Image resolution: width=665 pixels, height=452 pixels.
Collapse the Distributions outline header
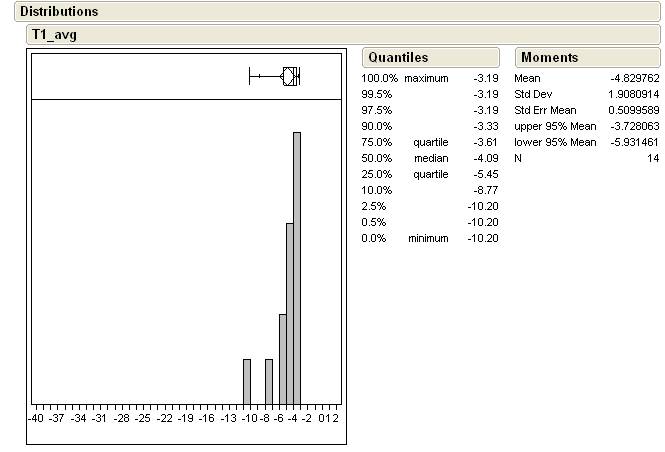coord(59,12)
